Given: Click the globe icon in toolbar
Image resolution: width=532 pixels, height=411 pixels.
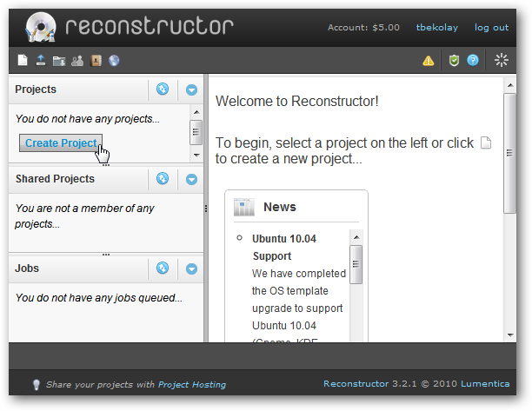Looking at the screenshot, I should click(x=114, y=61).
